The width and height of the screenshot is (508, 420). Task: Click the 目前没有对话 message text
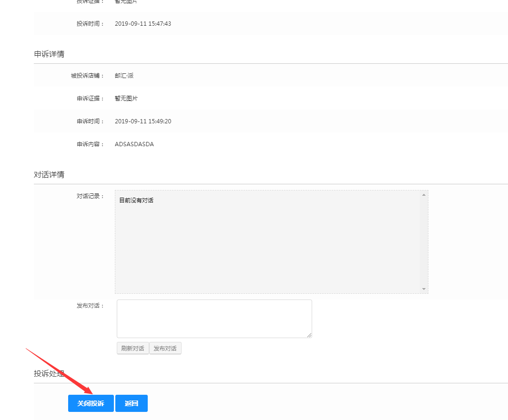(x=136, y=200)
